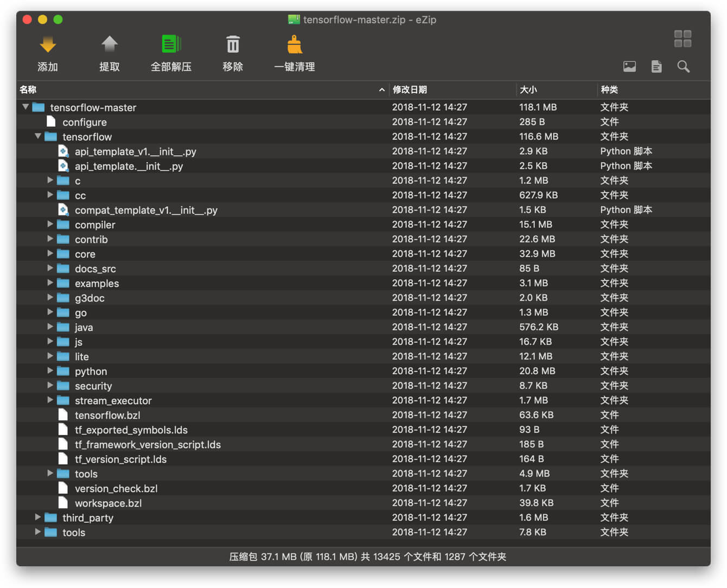Screen dimensions: 727x588
Task: Select the js folder row
Action: [x=363, y=341]
